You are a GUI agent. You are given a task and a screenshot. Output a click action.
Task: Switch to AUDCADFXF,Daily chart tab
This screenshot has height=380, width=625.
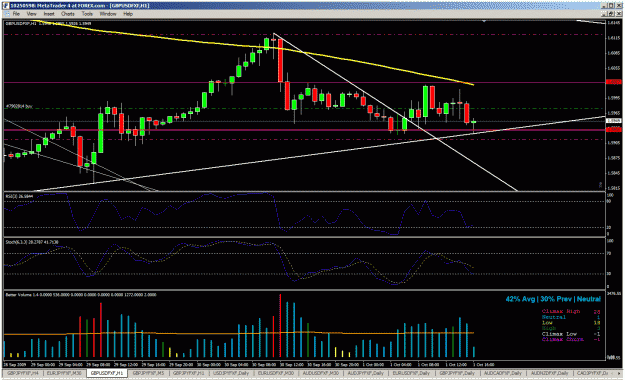(x=503, y=373)
